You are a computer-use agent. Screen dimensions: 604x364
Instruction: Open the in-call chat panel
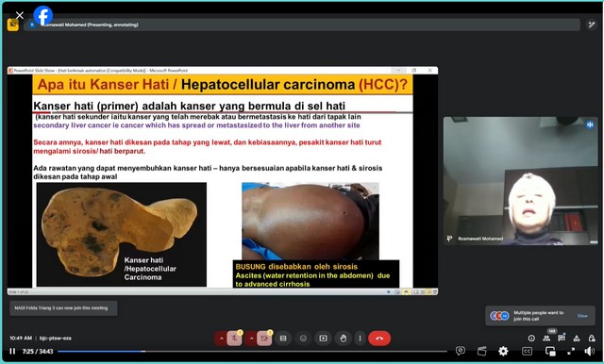[562, 339]
